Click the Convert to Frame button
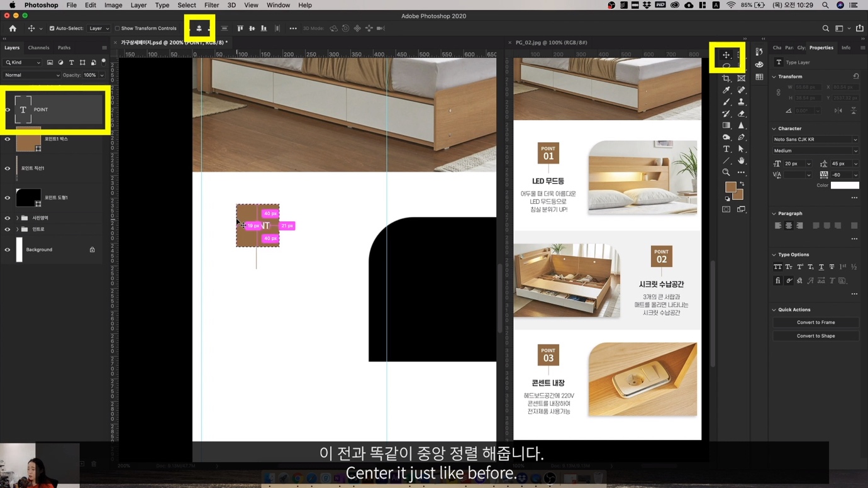This screenshot has height=488, width=868. click(816, 323)
